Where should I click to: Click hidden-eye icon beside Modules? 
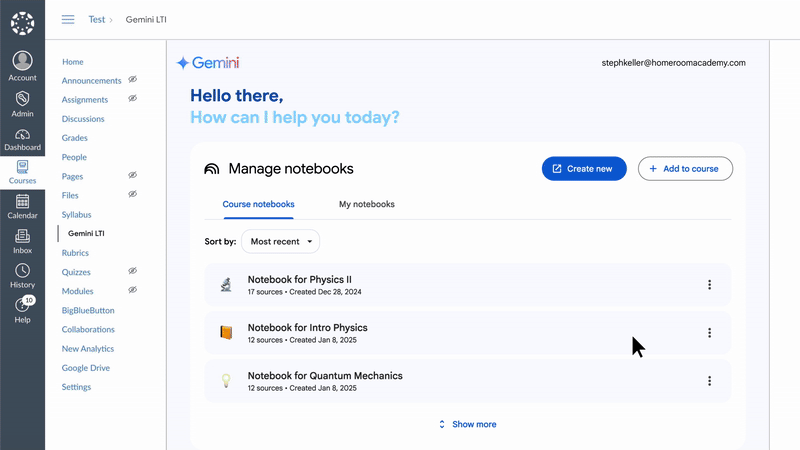pos(133,290)
